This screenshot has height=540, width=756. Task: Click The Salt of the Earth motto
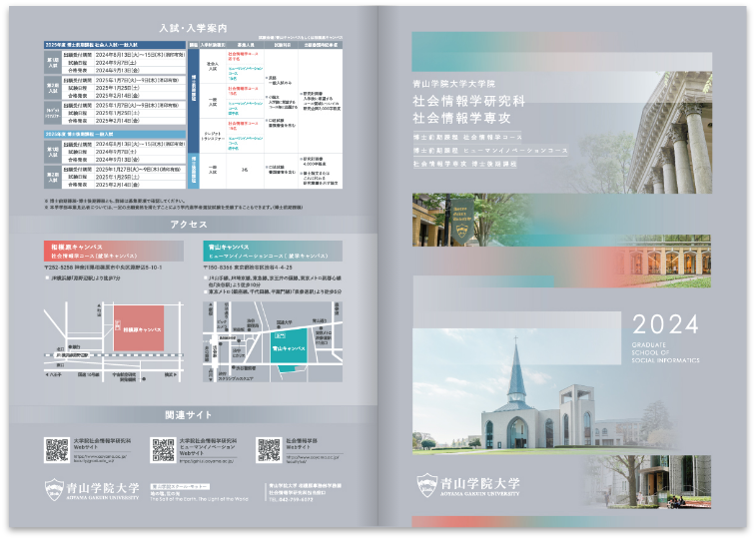(199, 499)
